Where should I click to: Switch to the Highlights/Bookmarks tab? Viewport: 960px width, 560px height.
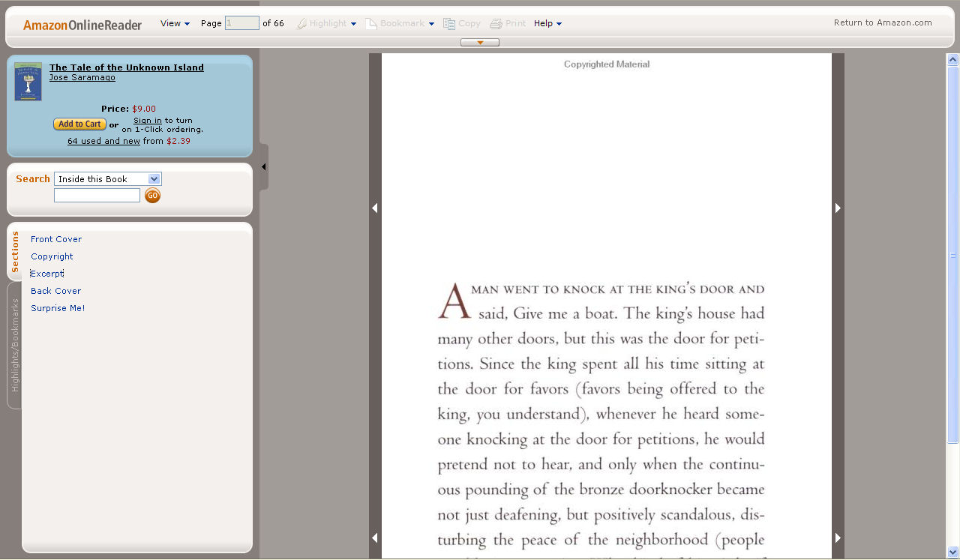tap(14, 345)
